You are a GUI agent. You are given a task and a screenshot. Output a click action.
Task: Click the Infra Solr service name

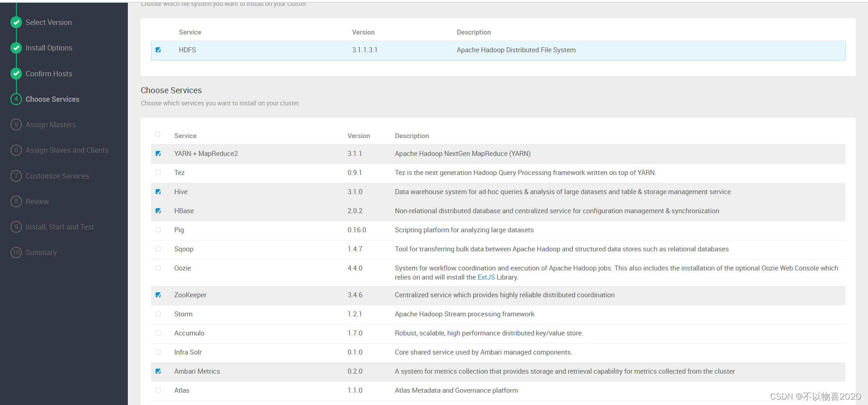pyautogui.click(x=188, y=352)
